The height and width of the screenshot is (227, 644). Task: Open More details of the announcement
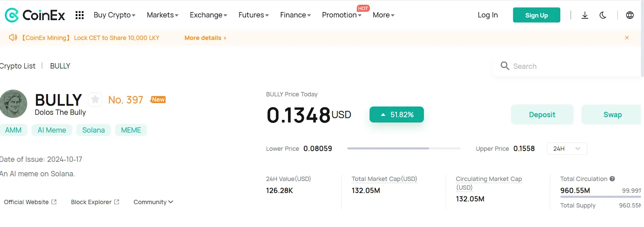(x=205, y=38)
